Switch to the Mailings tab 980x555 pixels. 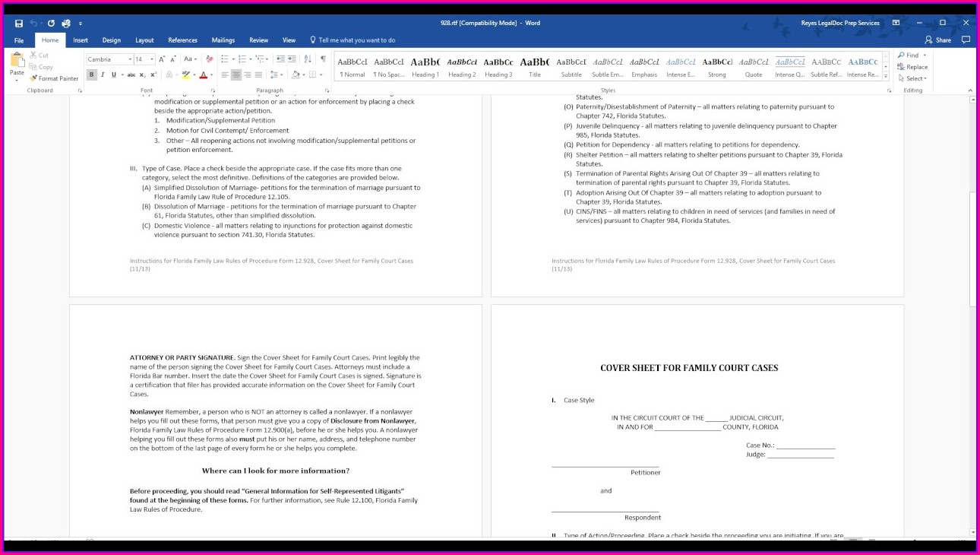[223, 40]
